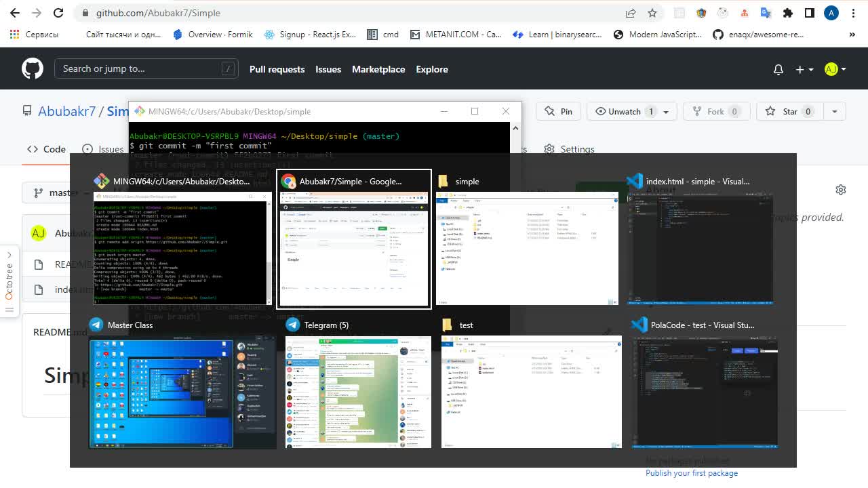Expand the Octotree sidebar
868x488 pixels.
9,281
